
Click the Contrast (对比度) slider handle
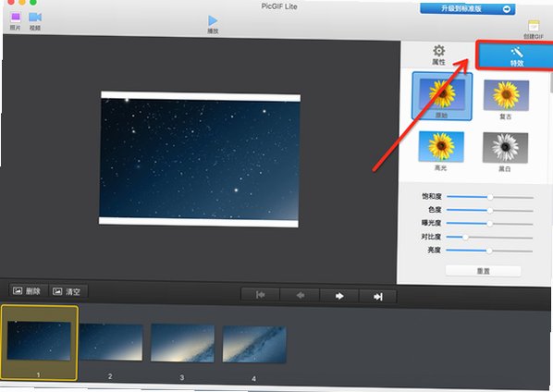465,238
